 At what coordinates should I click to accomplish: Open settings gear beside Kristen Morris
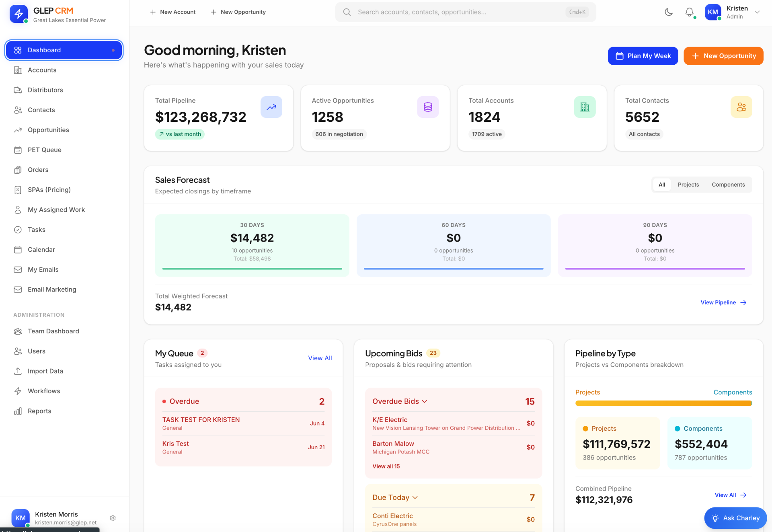click(113, 518)
